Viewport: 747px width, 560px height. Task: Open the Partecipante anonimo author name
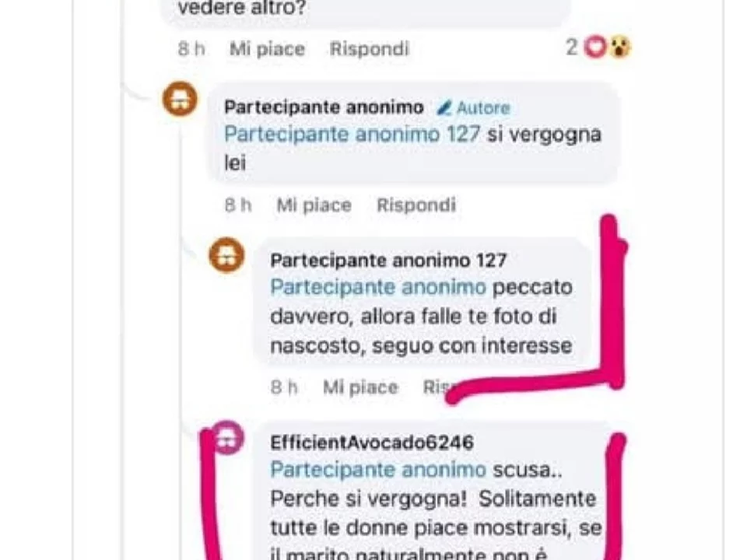click(x=324, y=107)
